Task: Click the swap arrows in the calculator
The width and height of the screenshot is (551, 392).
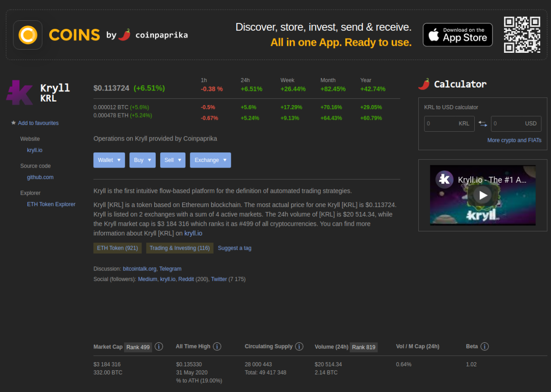Action: [482, 123]
